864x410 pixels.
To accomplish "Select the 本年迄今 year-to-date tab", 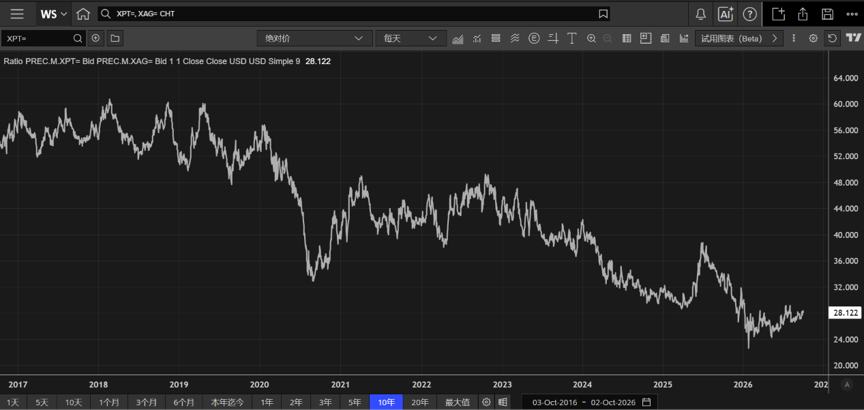I will pyautogui.click(x=227, y=402).
